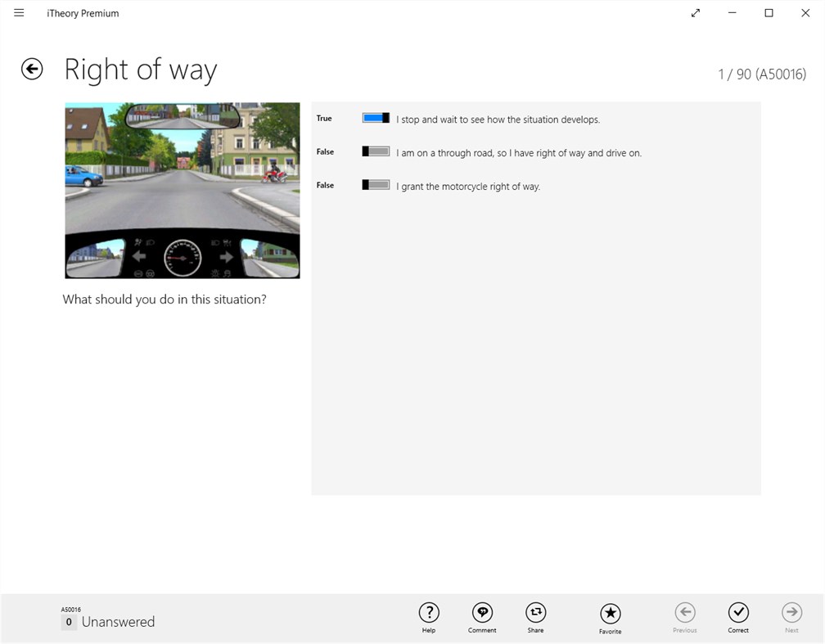Toggle 'I stop and wait' to False
The height and width of the screenshot is (644, 825).
click(x=376, y=117)
